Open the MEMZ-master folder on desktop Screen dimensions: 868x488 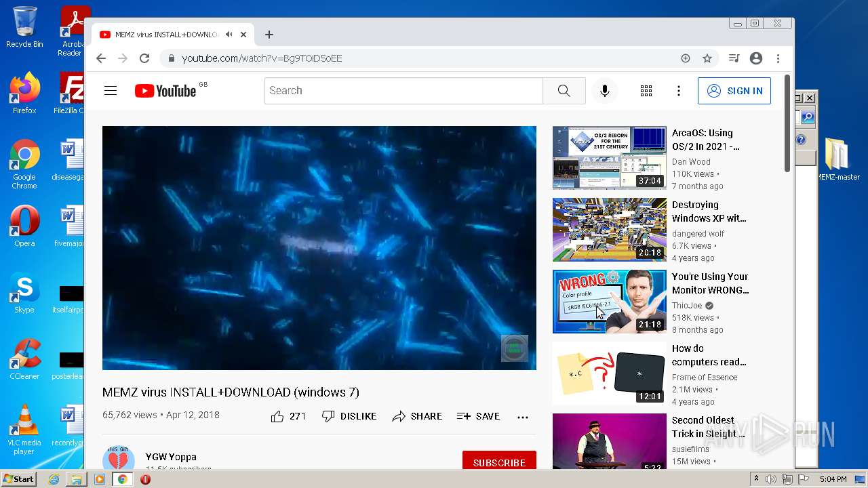click(839, 159)
